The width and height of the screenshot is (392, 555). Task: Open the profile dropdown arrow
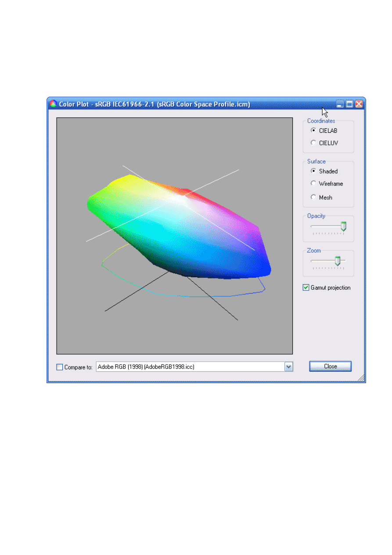(x=288, y=366)
